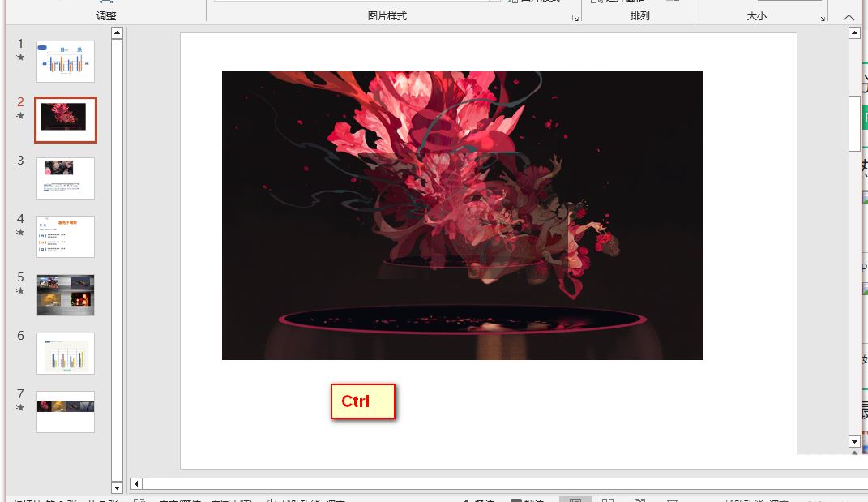Click the animation star under slide 5
This screenshot has width=868, height=502.
pyautogui.click(x=21, y=291)
